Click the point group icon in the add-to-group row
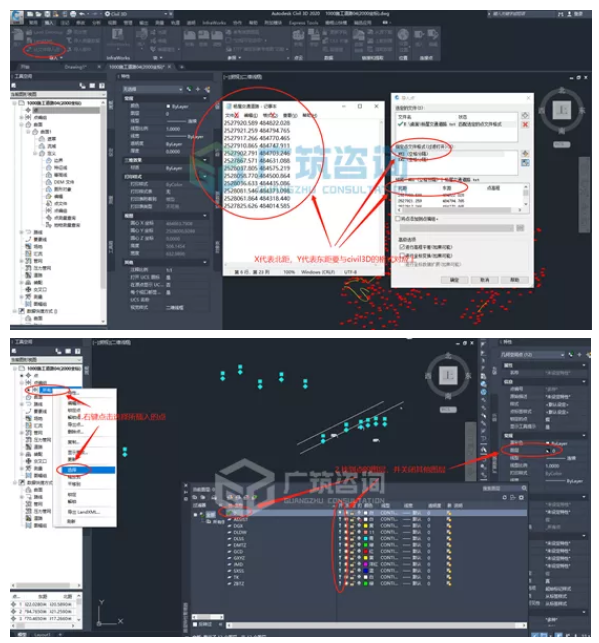Image resolution: width=599 pixels, height=643 pixels. point(520,228)
